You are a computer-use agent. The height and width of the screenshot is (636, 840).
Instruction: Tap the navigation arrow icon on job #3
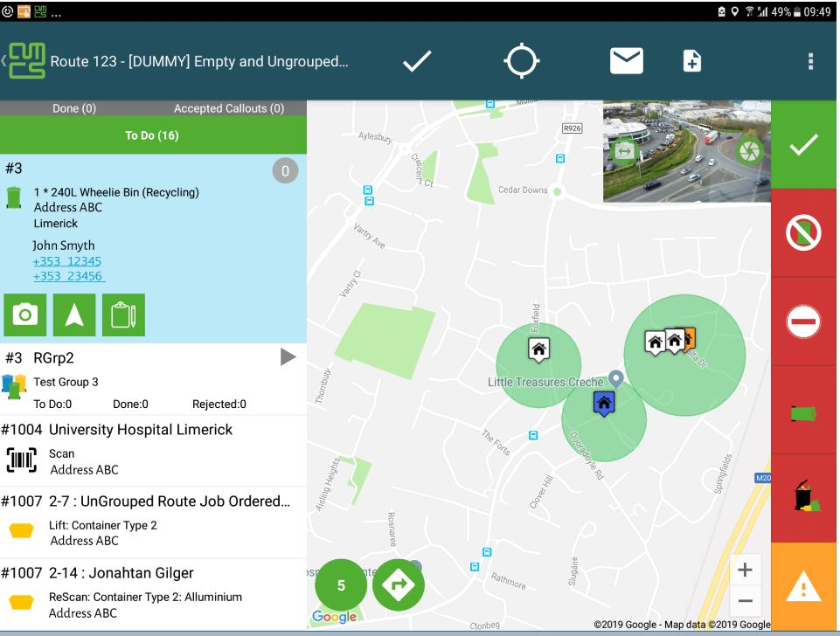click(x=74, y=315)
